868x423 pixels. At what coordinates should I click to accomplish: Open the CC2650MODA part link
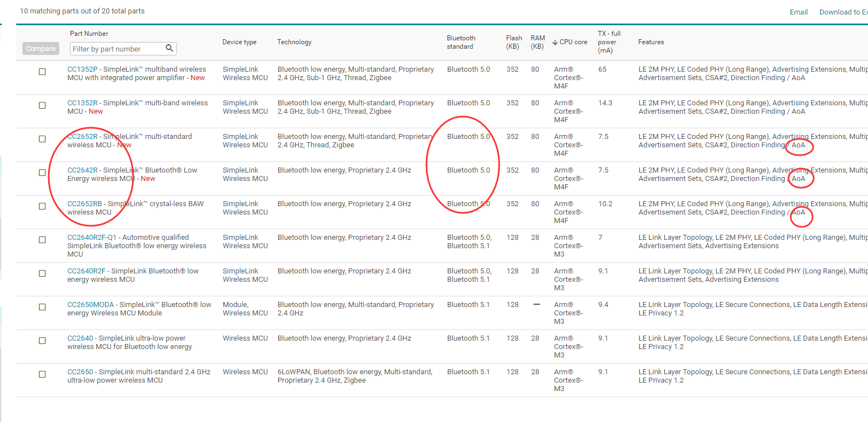(90, 305)
